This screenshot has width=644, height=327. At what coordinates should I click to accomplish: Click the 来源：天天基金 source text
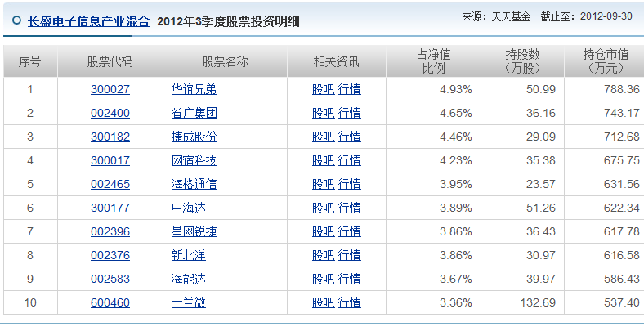[x=496, y=16]
